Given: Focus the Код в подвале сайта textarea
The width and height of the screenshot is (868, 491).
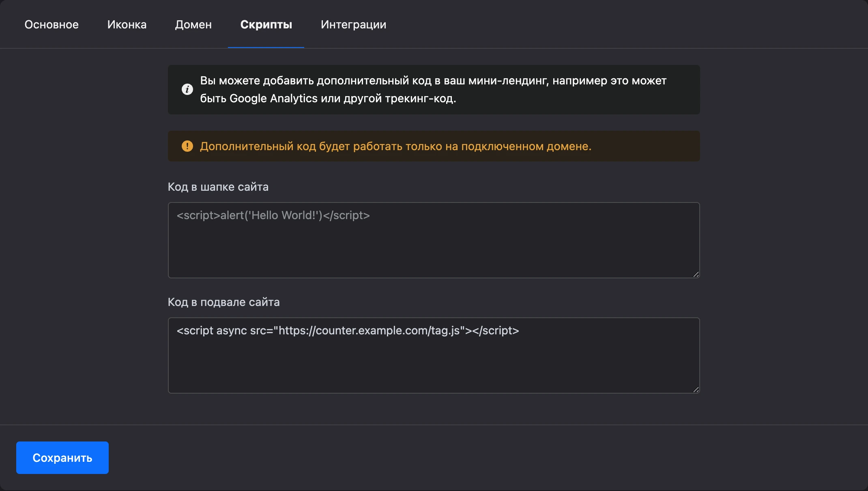Looking at the screenshot, I should pos(434,355).
